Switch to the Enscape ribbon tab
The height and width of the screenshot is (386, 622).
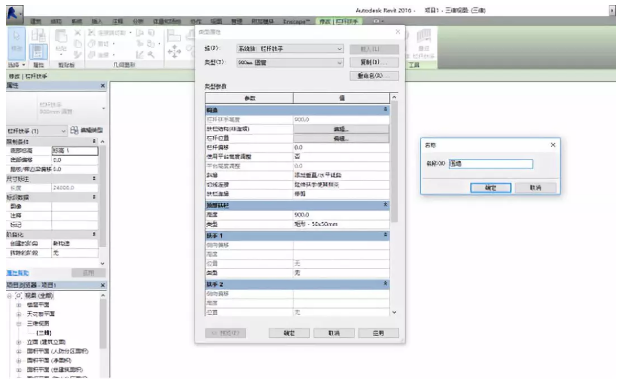296,21
